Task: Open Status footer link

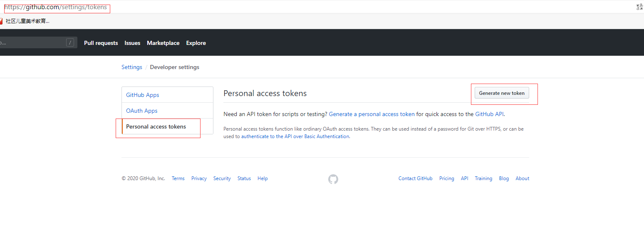Action: [x=244, y=178]
